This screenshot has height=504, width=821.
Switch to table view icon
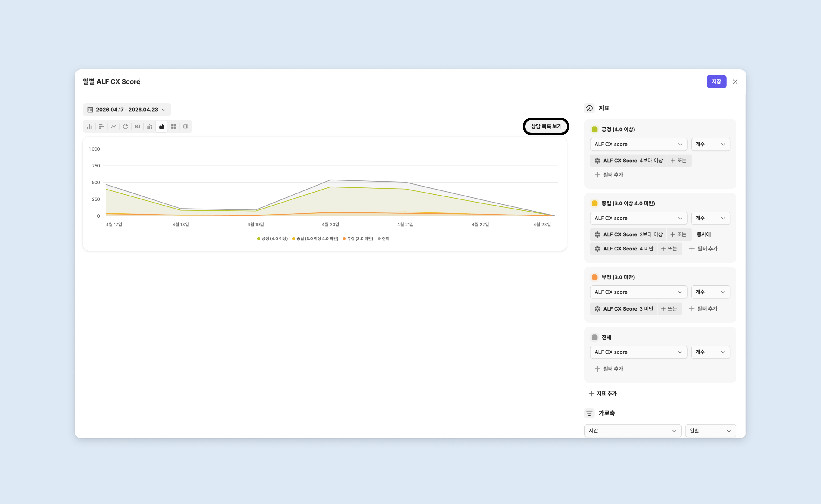pyautogui.click(x=186, y=126)
